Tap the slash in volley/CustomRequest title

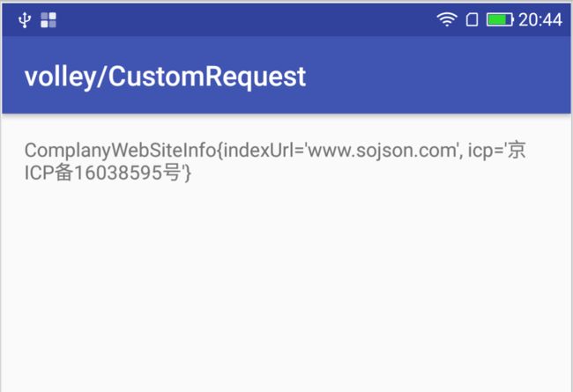coord(101,77)
